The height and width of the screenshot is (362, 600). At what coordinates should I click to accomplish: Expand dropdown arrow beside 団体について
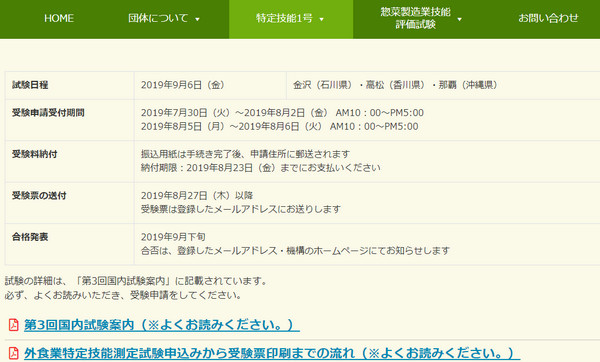(197, 19)
